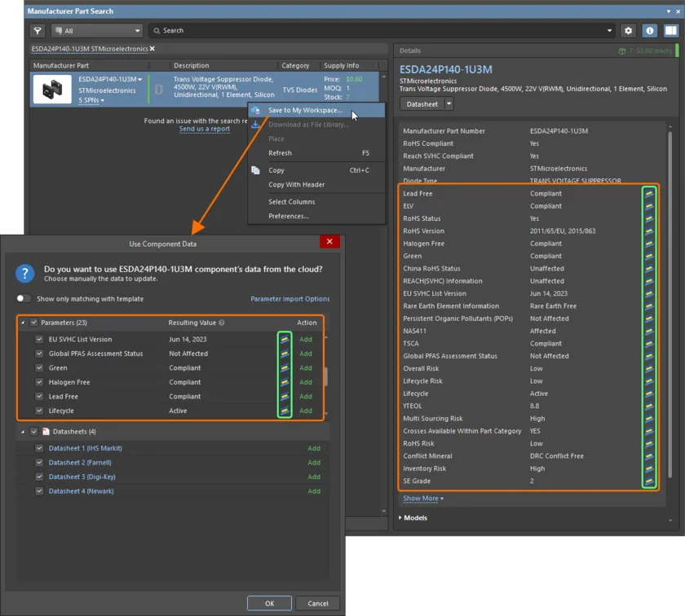The image size is (685, 616).
Task: Click OK in Use Component Data dialog
Action: point(269,603)
